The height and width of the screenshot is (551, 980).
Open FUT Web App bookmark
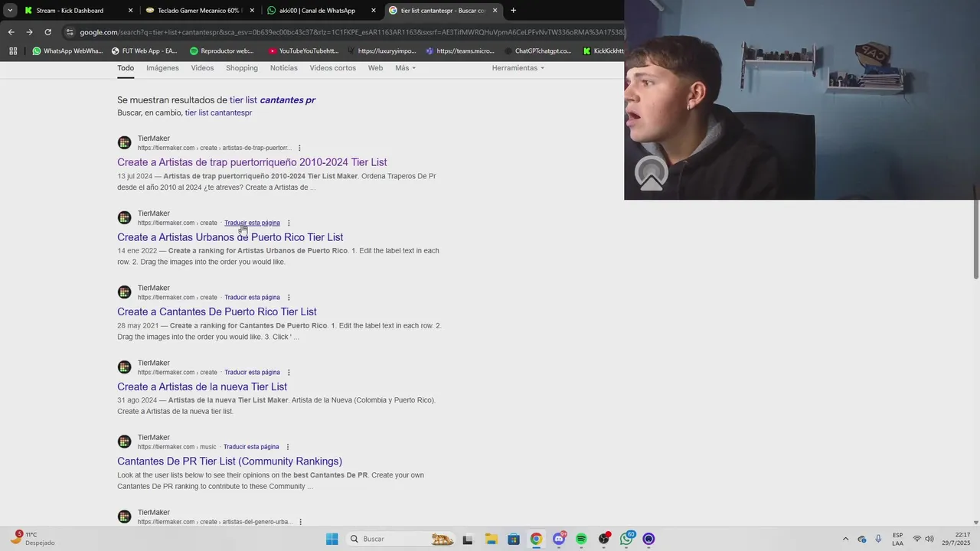(144, 51)
